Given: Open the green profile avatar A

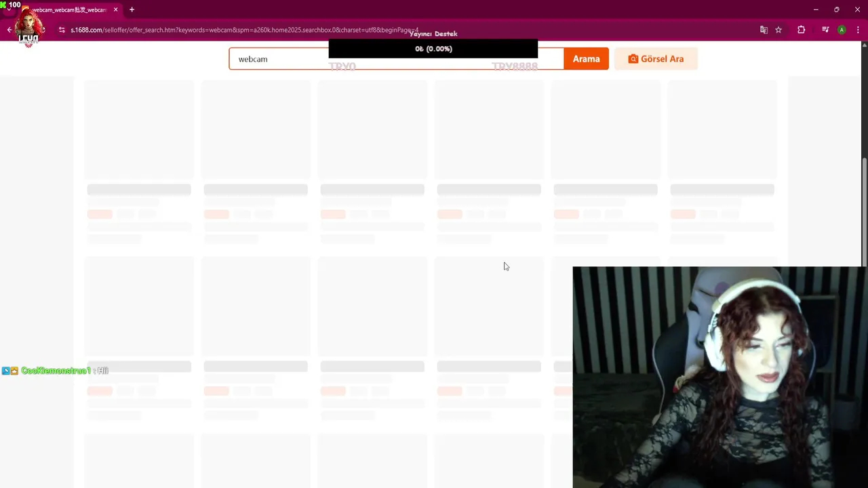Looking at the screenshot, I should pyautogui.click(x=842, y=30).
